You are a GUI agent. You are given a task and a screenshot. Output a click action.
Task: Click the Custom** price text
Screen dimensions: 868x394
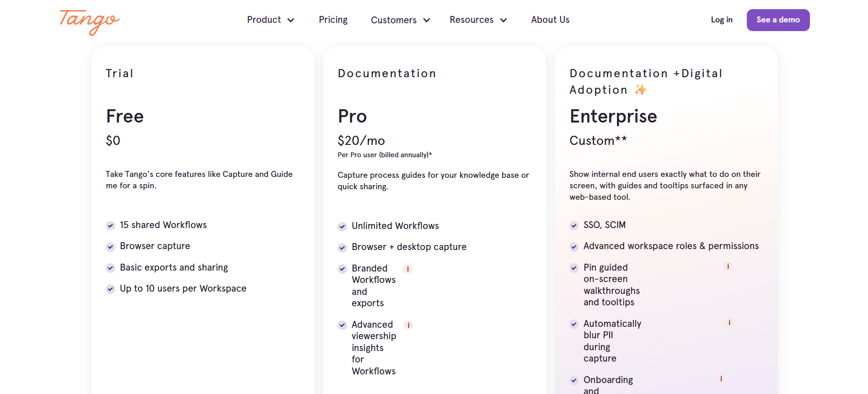[598, 140]
